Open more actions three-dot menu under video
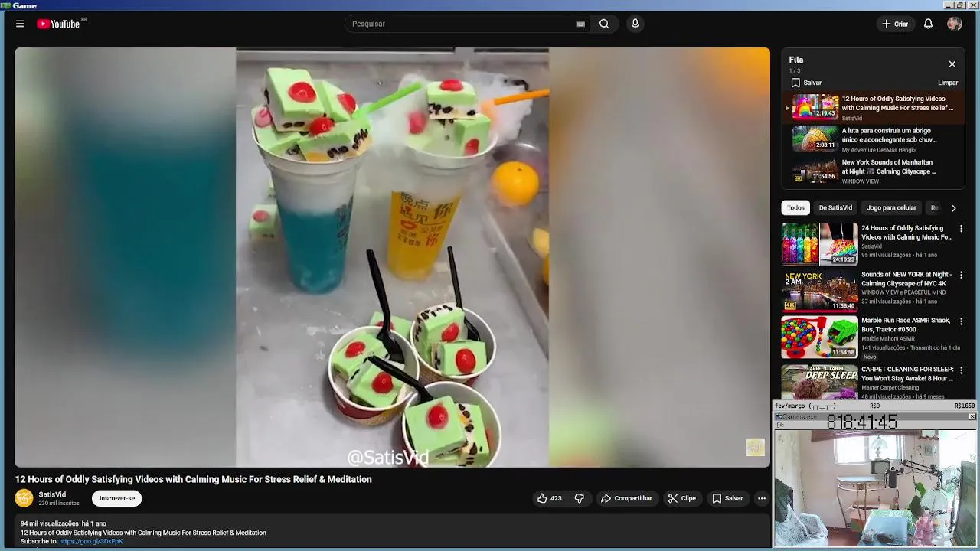This screenshot has width=980, height=551. (761, 498)
